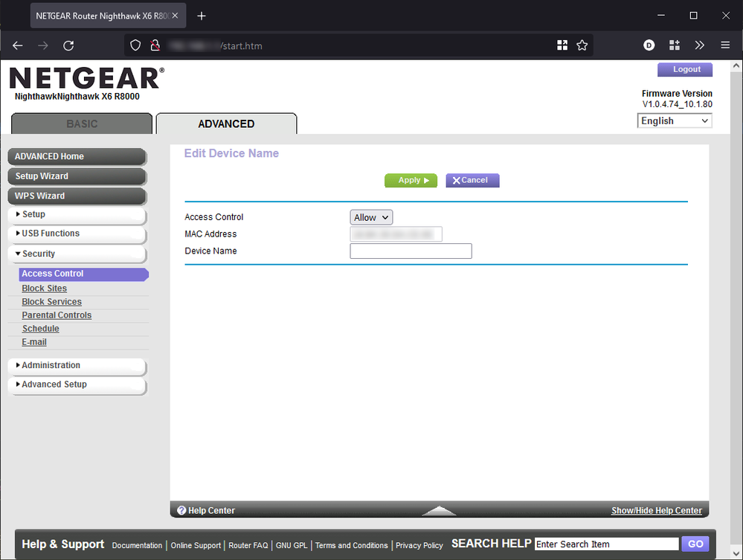Click the QR code icon in address bar
This screenshot has width=743, height=560.
562,45
